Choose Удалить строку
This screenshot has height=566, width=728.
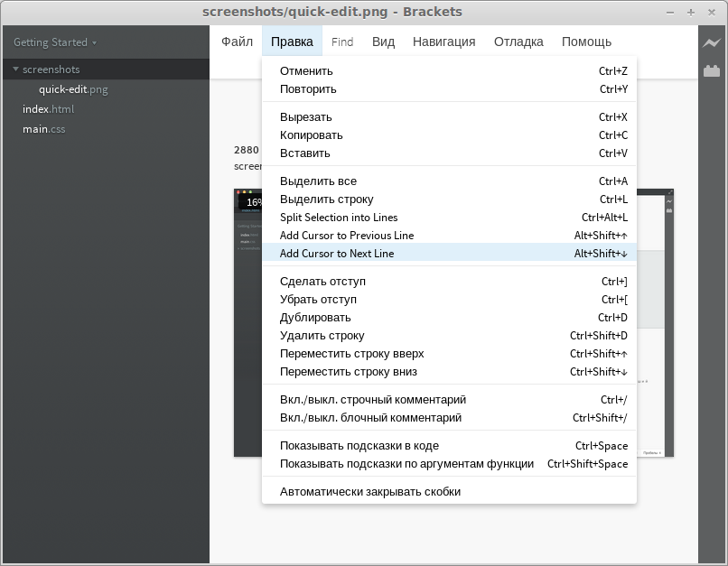click(x=449, y=336)
